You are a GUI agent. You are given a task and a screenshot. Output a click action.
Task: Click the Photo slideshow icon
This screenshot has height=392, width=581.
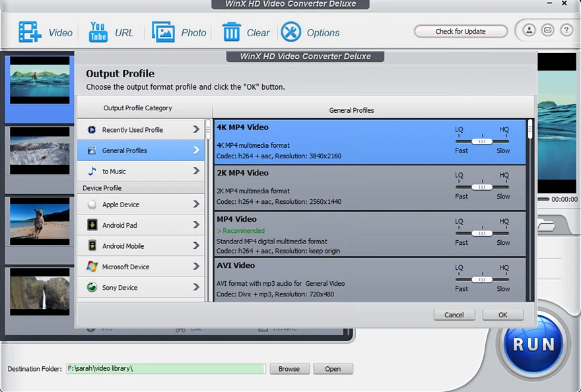point(163,32)
